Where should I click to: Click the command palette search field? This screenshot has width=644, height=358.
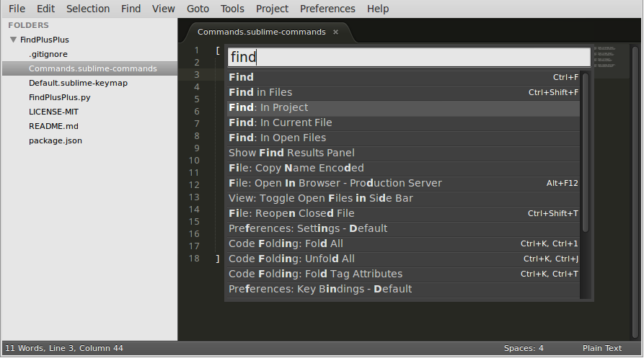408,57
